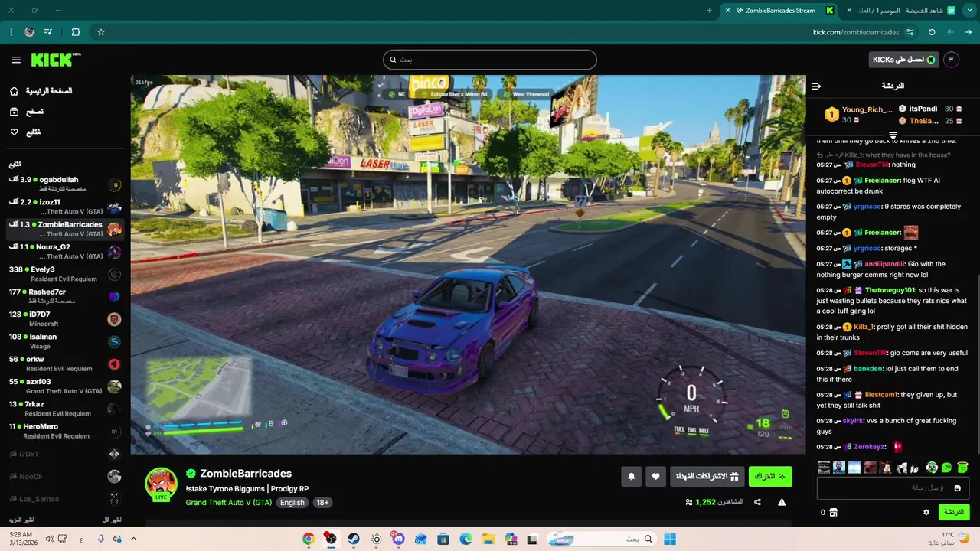
Task: Insert the green alien headphones emote
Action: (x=932, y=468)
